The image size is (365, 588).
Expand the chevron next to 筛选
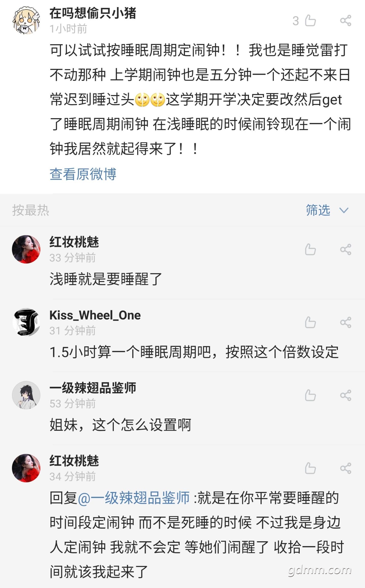344,211
